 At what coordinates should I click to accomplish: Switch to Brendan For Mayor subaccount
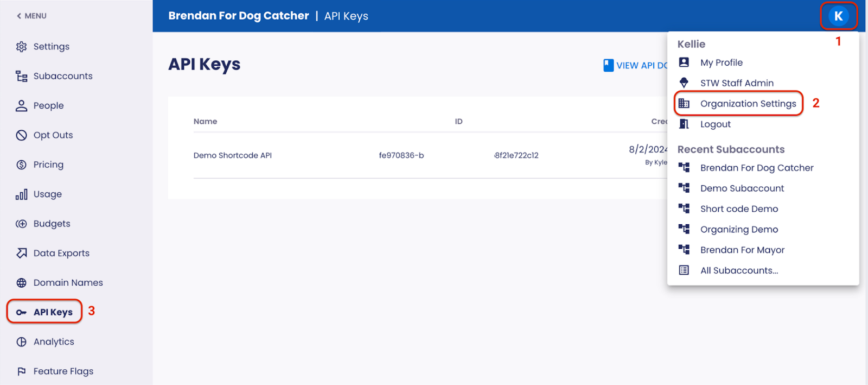742,250
